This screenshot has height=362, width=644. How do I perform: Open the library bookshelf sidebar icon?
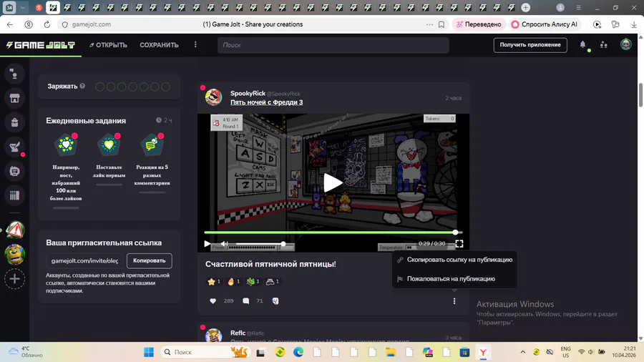click(x=14, y=195)
